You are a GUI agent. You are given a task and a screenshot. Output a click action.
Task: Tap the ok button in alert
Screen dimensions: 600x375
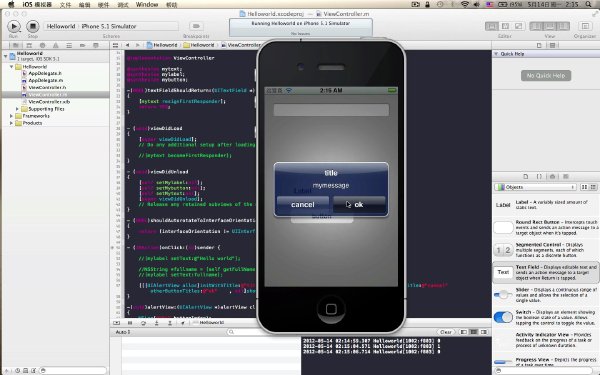tap(359, 204)
